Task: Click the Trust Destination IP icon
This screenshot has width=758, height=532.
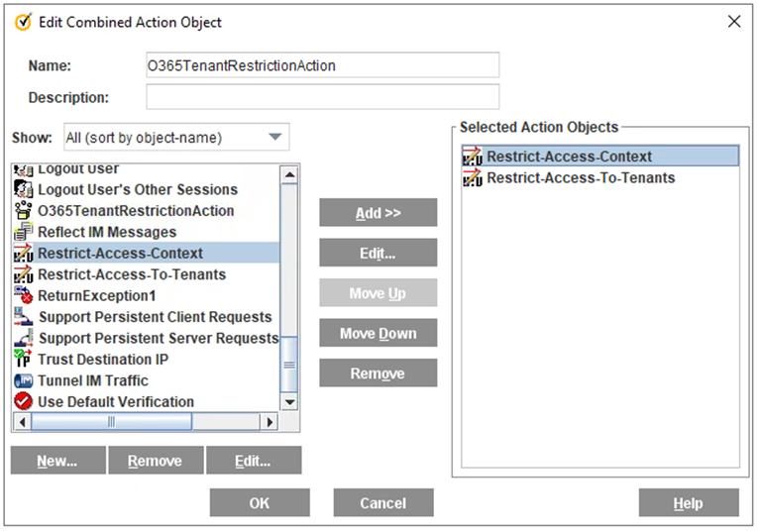Action: pyautogui.click(x=23, y=359)
